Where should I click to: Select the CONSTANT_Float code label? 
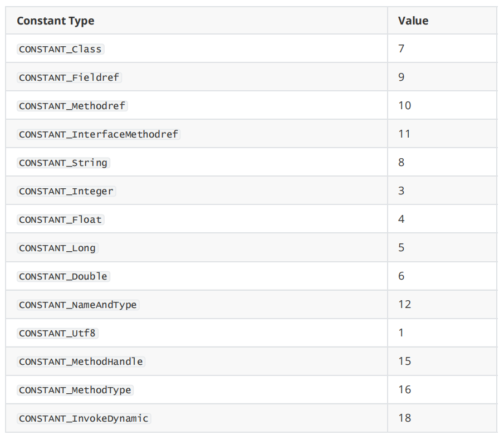click(60, 219)
